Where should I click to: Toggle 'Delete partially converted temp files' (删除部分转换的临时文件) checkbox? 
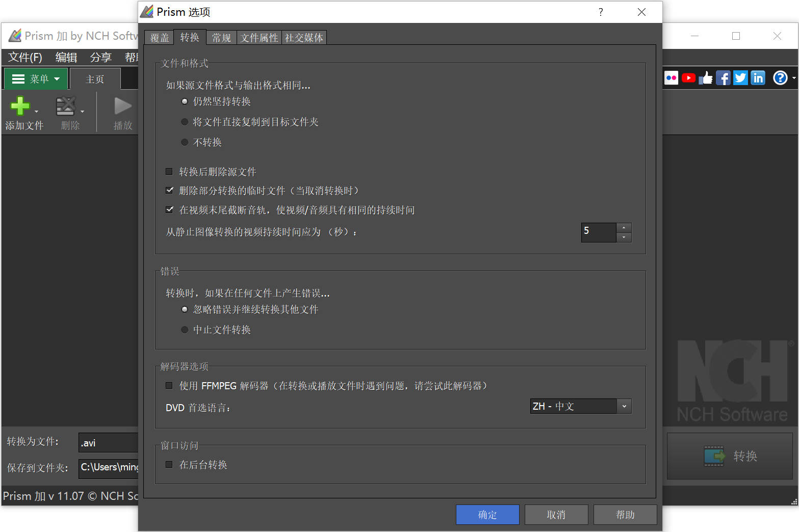click(x=169, y=191)
